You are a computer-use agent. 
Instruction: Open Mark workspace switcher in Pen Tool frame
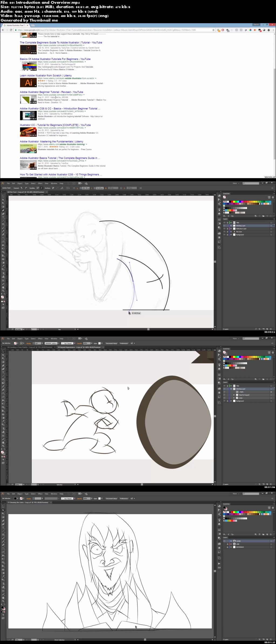point(236,183)
